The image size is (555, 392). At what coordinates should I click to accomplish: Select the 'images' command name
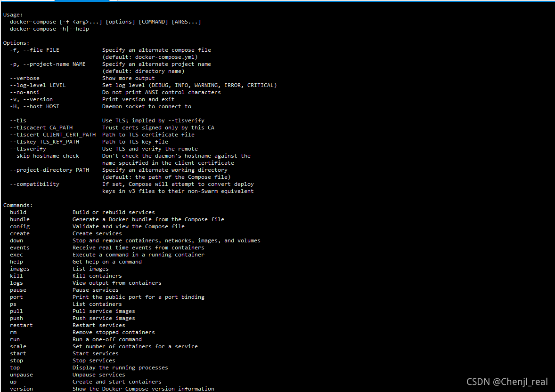click(x=20, y=269)
